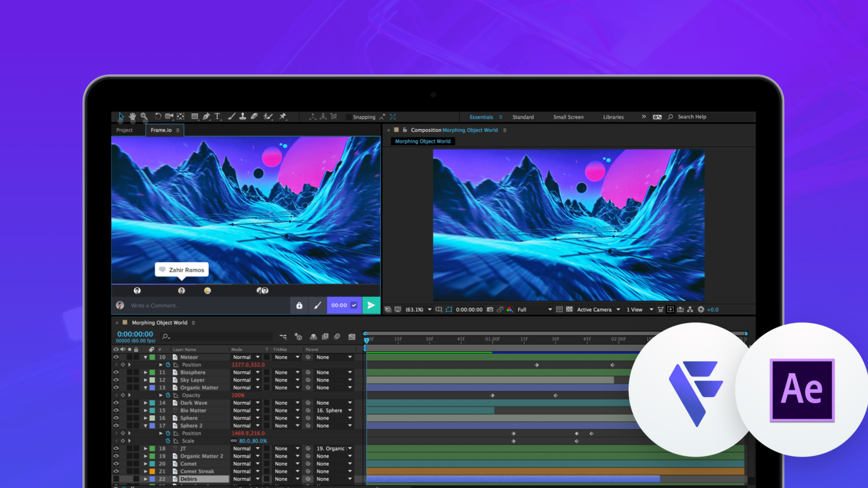Toggle the Snapping checkbox
The image size is (868, 488).
tap(349, 117)
